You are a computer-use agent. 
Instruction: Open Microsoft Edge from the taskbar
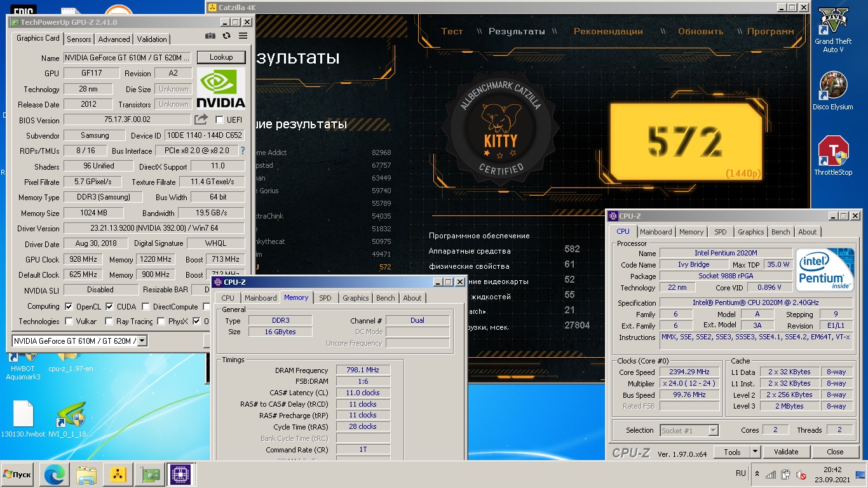click(54, 474)
